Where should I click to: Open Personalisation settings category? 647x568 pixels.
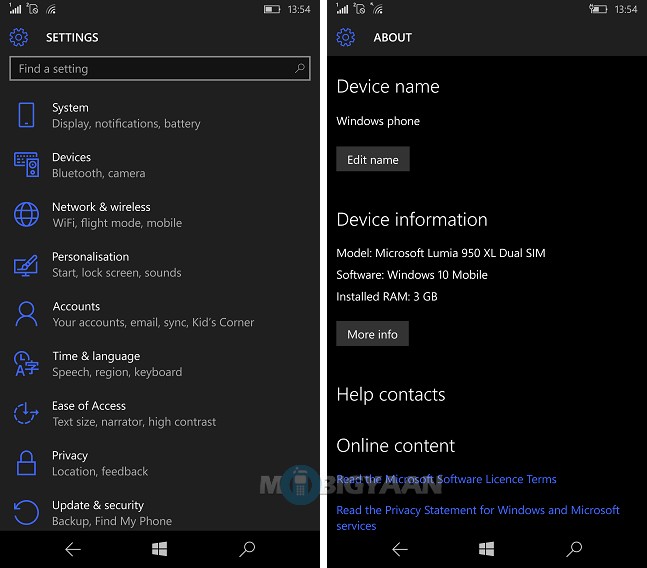pyautogui.click(x=160, y=264)
